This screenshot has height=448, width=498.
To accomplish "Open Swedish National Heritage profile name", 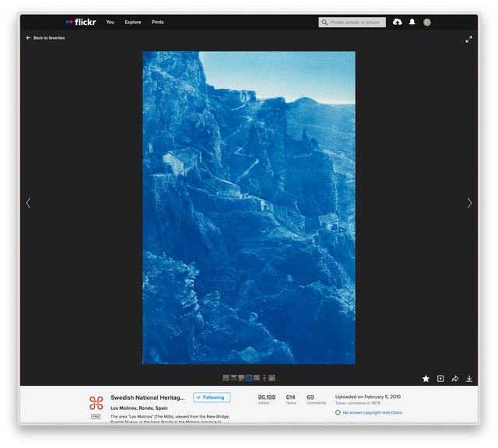I will 147,397.
